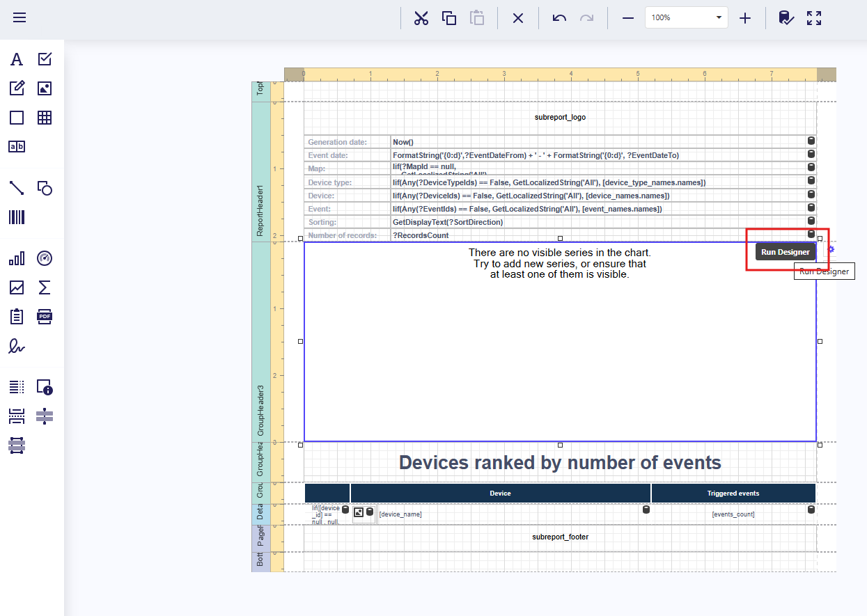This screenshot has height=616, width=867.
Task: Undo the last action
Action: pos(559,18)
